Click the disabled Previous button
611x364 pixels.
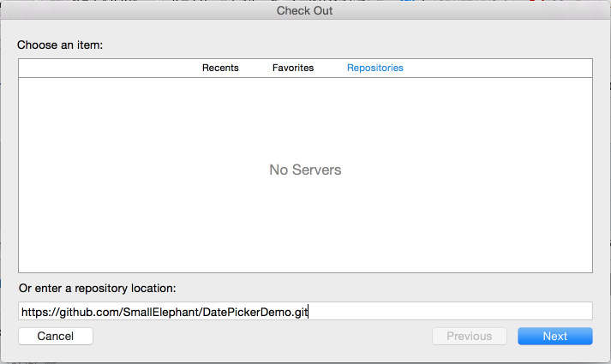pyautogui.click(x=470, y=336)
